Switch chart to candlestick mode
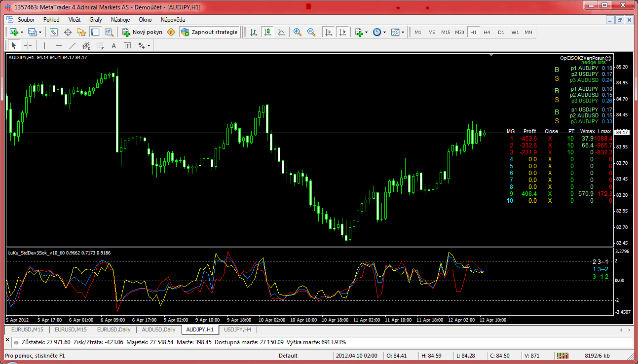 [267, 32]
